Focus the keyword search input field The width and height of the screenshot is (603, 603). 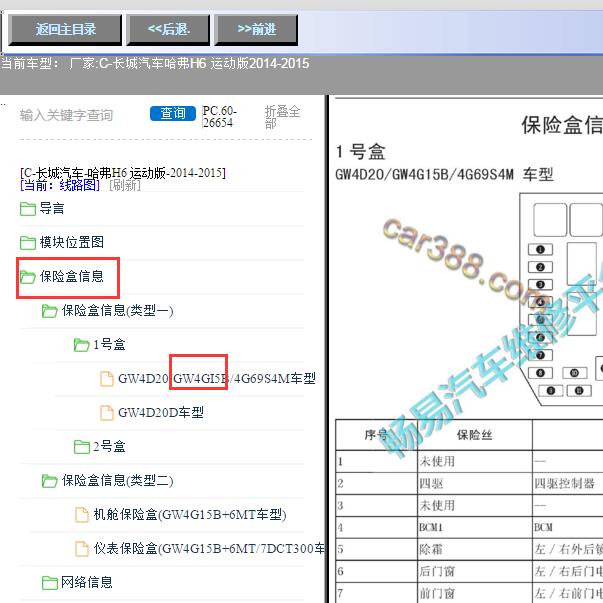(x=81, y=115)
